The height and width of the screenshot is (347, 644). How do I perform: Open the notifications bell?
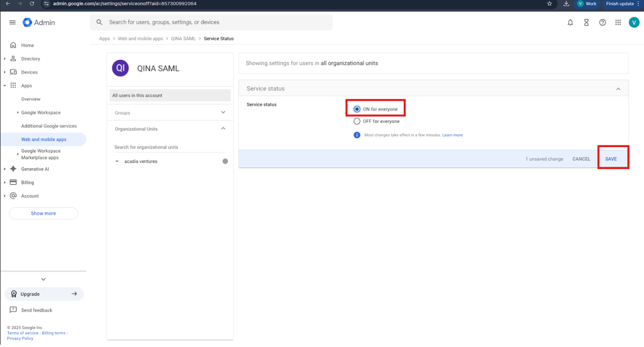[x=570, y=22]
